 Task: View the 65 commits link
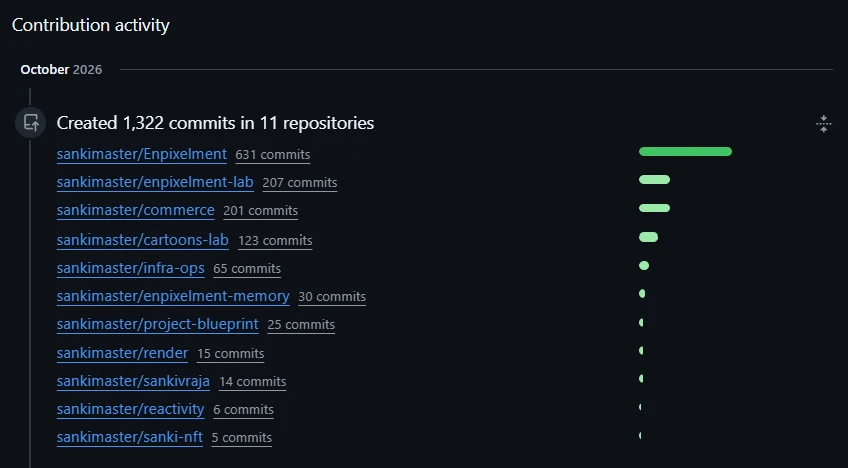coord(247,268)
